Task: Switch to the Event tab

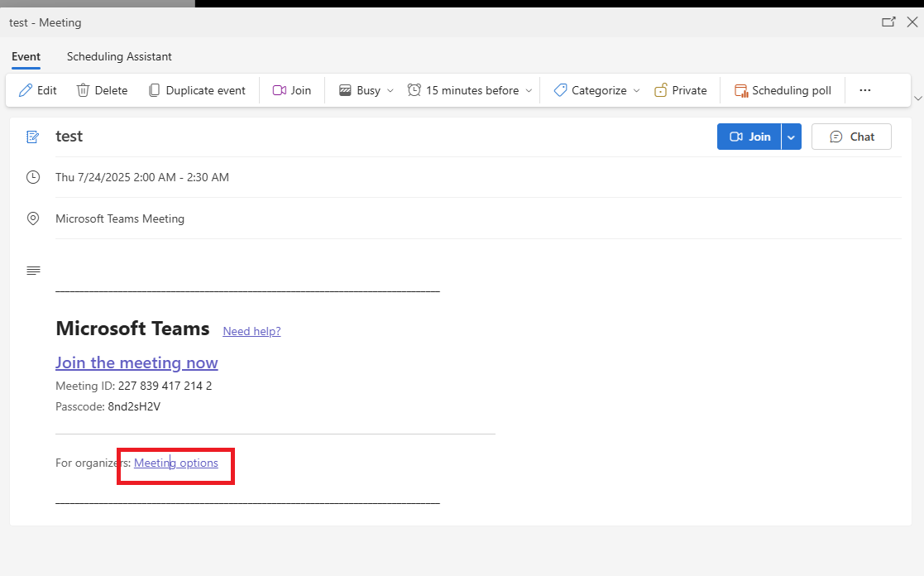Action: [x=26, y=56]
